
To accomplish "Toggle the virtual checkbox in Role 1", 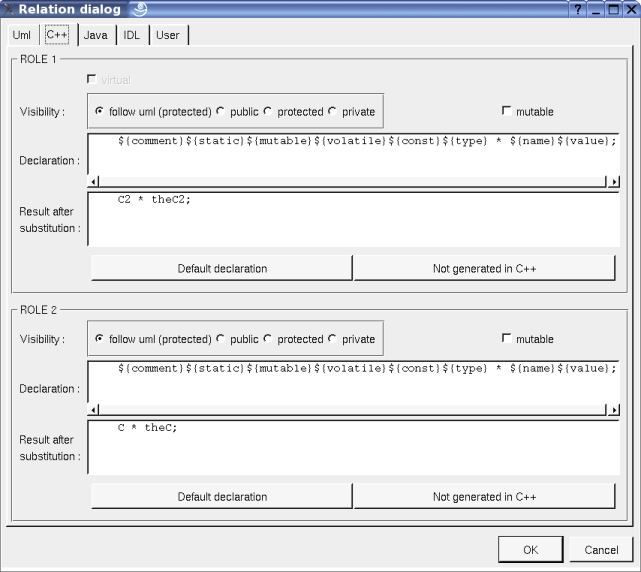I will (92, 79).
